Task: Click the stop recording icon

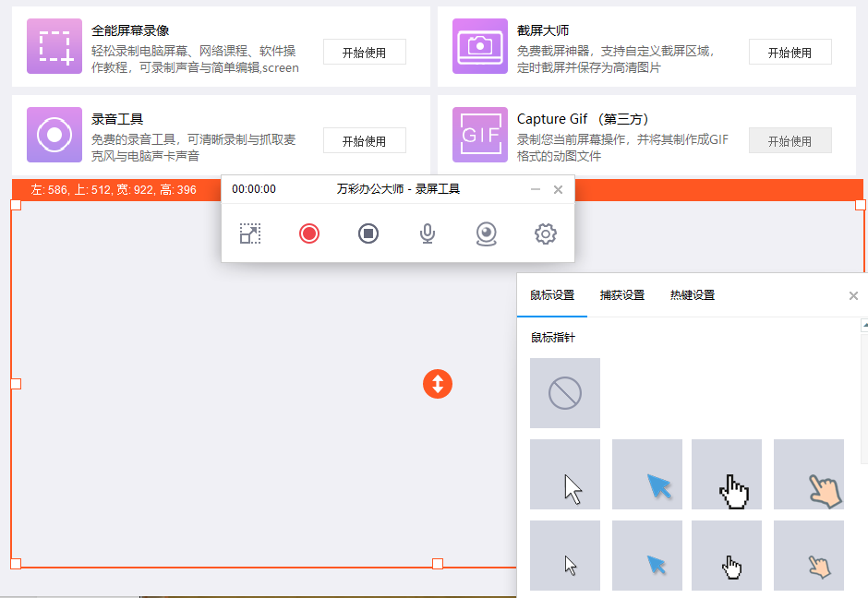Action: (x=368, y=233)
